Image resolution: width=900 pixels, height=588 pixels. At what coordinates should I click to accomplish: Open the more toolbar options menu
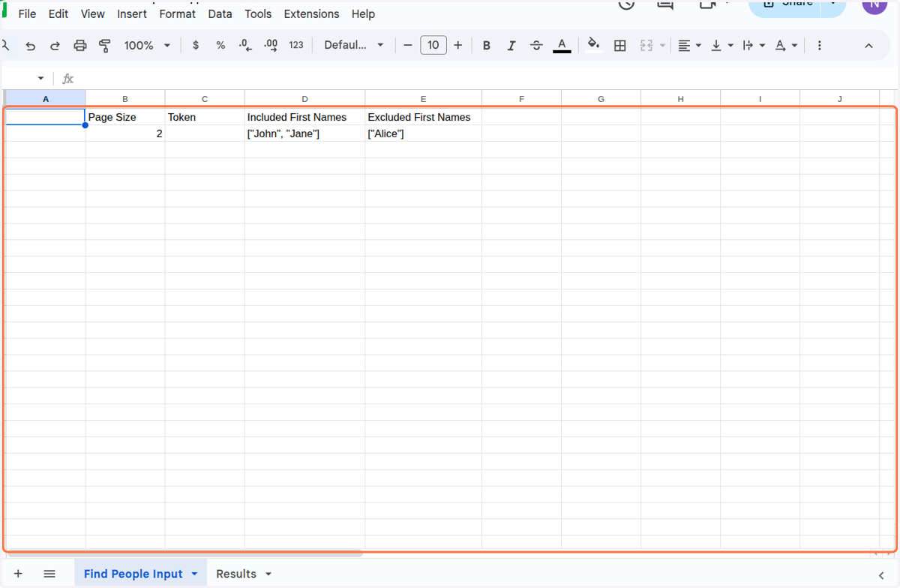pyautogui.click(x=819, y=46)
